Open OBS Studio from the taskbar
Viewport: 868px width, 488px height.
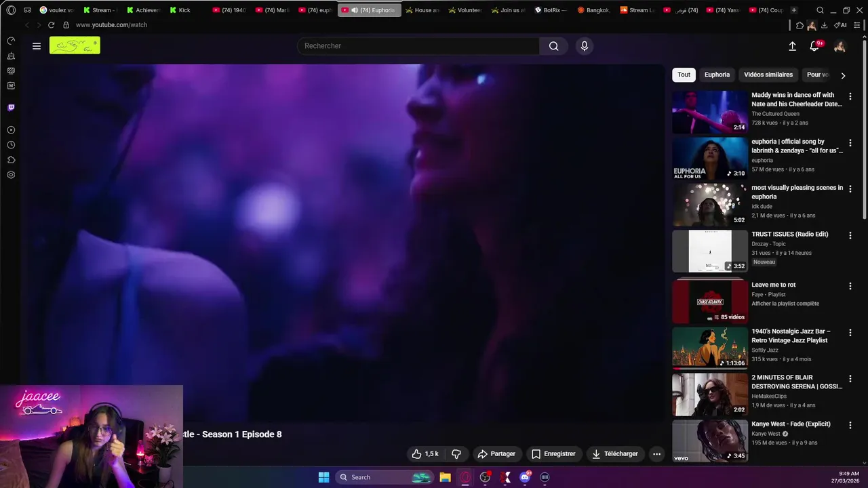[x=485, y=477]
